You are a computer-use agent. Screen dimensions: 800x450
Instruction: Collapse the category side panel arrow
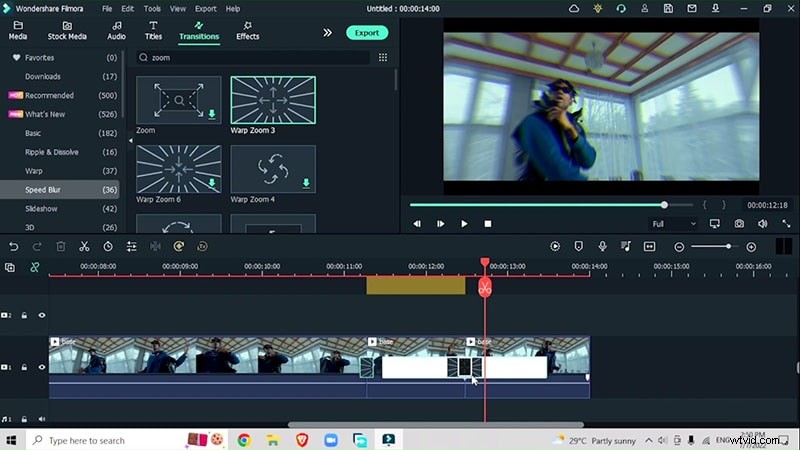131,140
